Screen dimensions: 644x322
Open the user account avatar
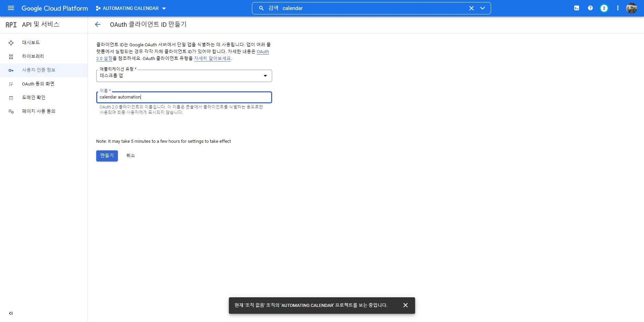tap(632, 8)
